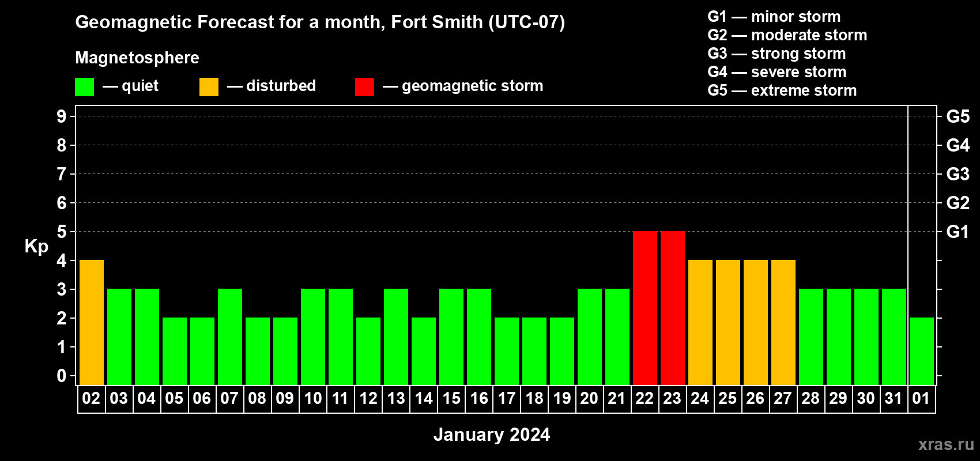Click the Kp axis value 9

coord(62,116)
